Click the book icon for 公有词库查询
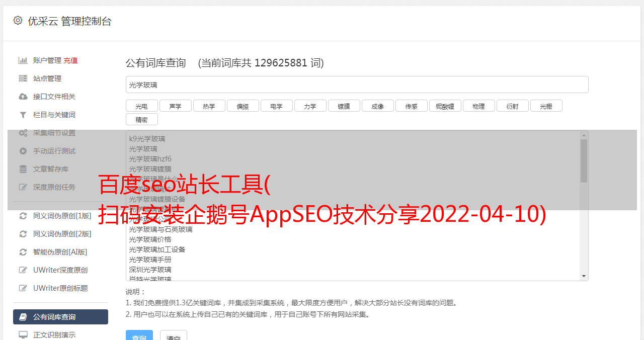644x340 pixels. [x=23, y=317]
